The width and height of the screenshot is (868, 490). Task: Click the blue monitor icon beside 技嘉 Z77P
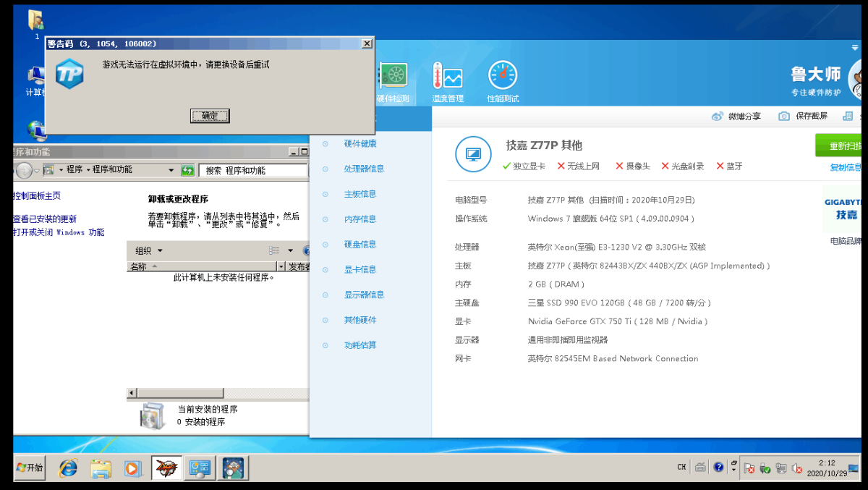point(473,154)
